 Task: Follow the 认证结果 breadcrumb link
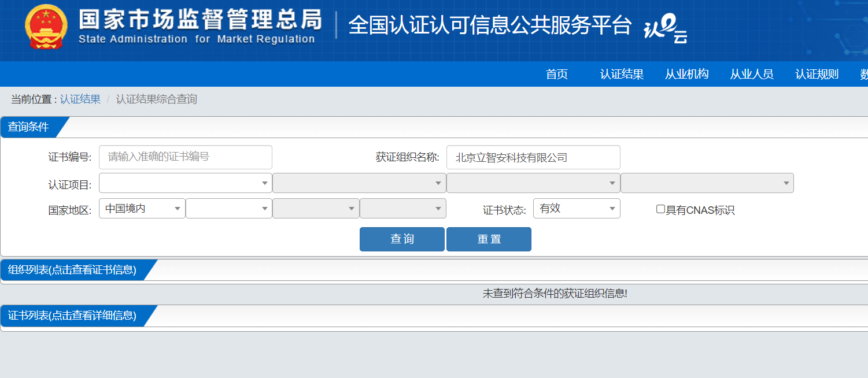(x=80, y=99)
